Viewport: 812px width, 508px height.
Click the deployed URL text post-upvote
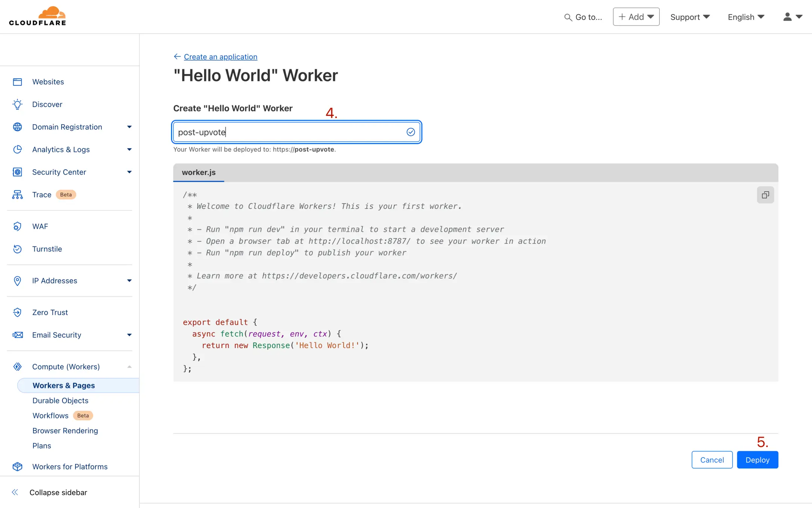coord(315,149)
